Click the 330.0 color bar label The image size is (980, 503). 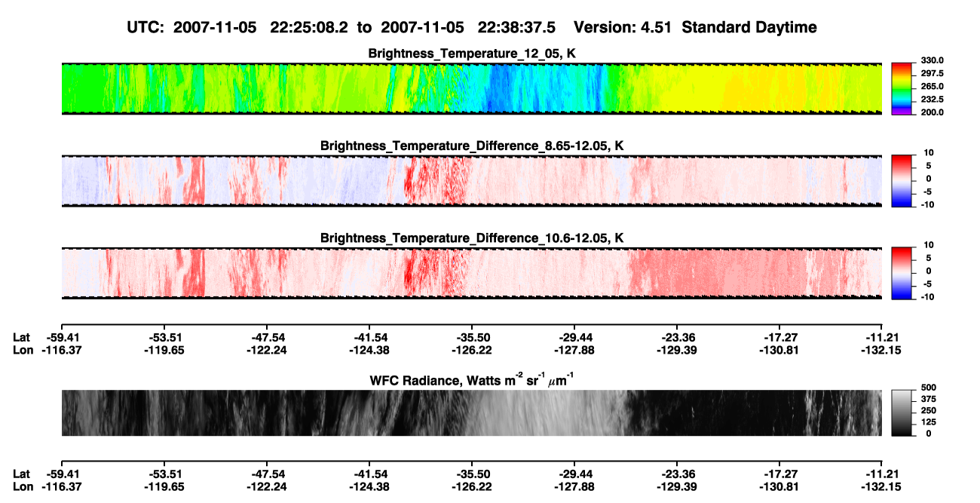click(x=932, y=61)
